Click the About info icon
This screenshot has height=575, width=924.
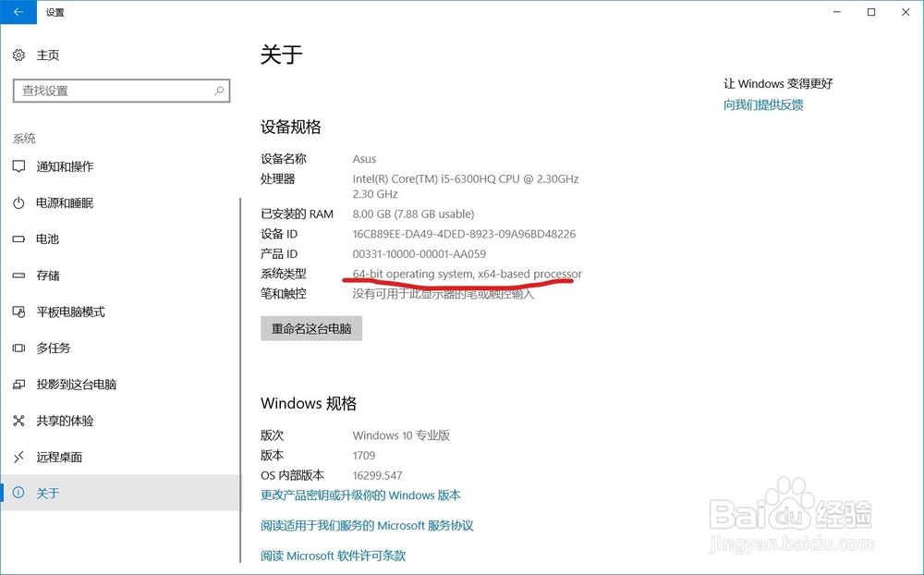[x=18, y=493]
